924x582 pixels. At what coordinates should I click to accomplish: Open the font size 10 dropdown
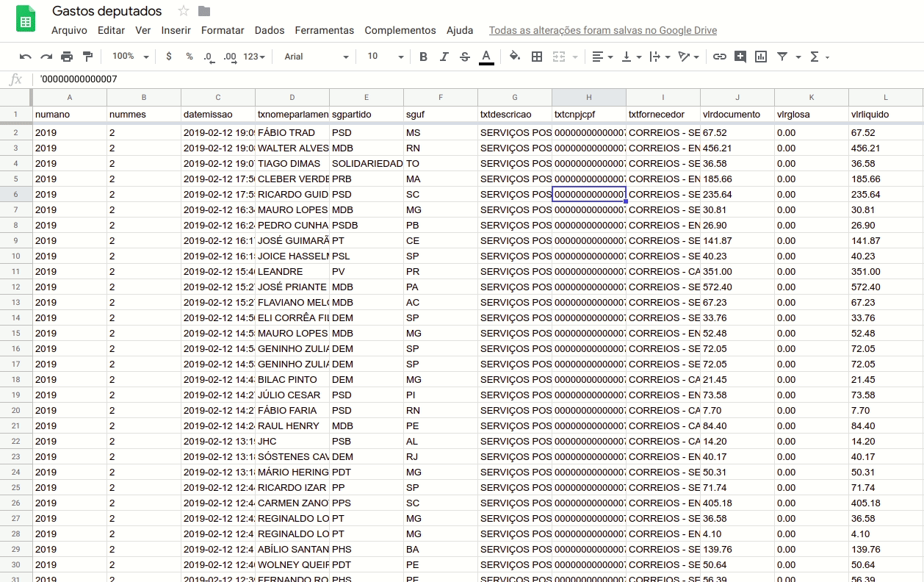pyautogui.click(x=385, y=57)
